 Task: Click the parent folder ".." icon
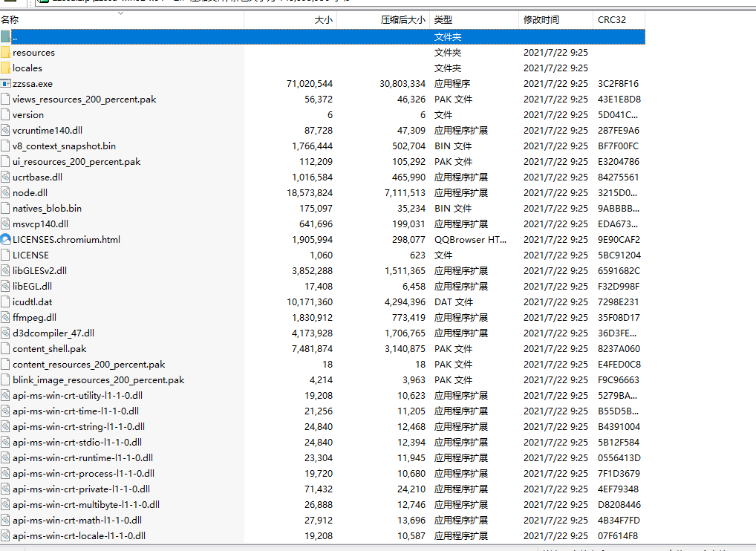click(x=6, y=37)
